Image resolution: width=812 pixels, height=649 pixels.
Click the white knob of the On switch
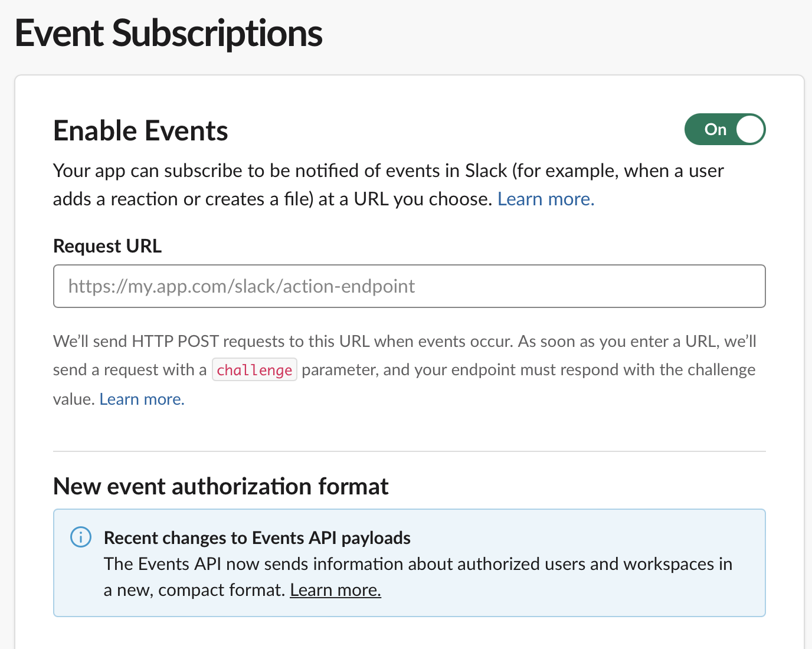click(749, 129)
